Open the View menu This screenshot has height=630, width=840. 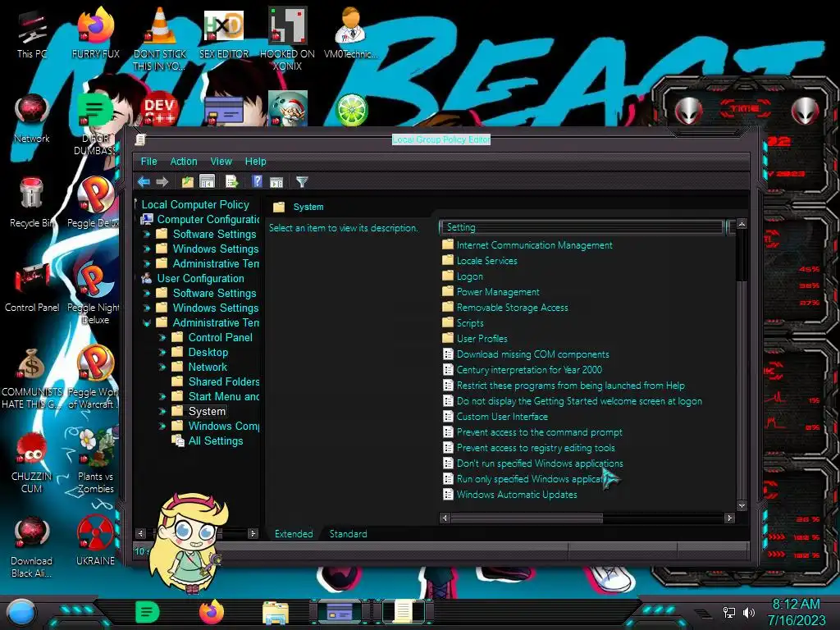click(x=221, y=162)
